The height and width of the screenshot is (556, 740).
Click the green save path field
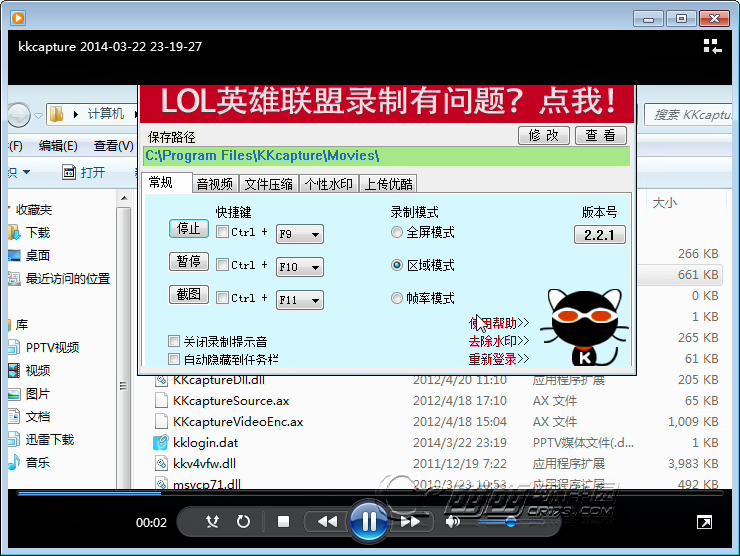(x=387, y=156)
